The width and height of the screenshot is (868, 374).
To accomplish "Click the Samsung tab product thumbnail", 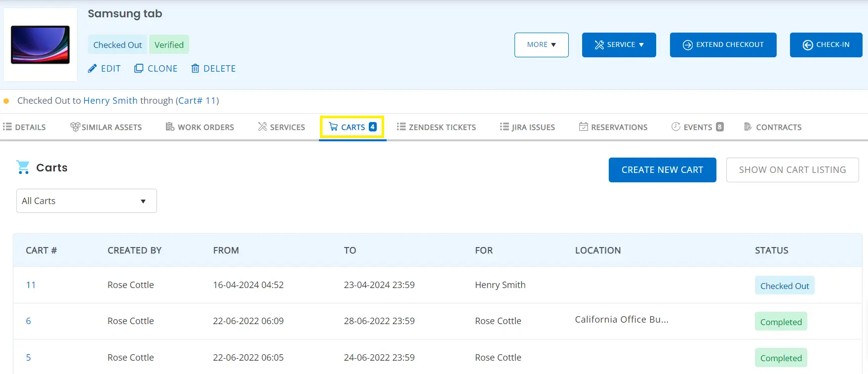I will [x=40, y=44].
